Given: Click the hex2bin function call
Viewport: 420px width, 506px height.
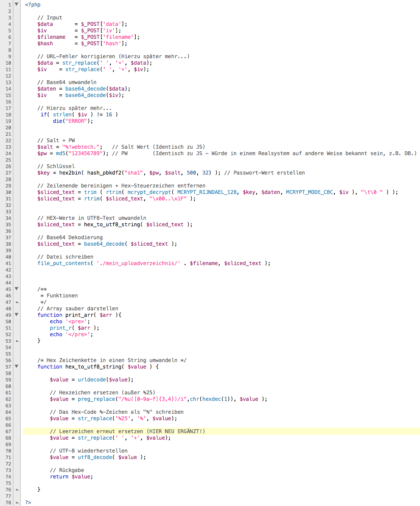Looking at the screenshot, I should coord(71,173).
